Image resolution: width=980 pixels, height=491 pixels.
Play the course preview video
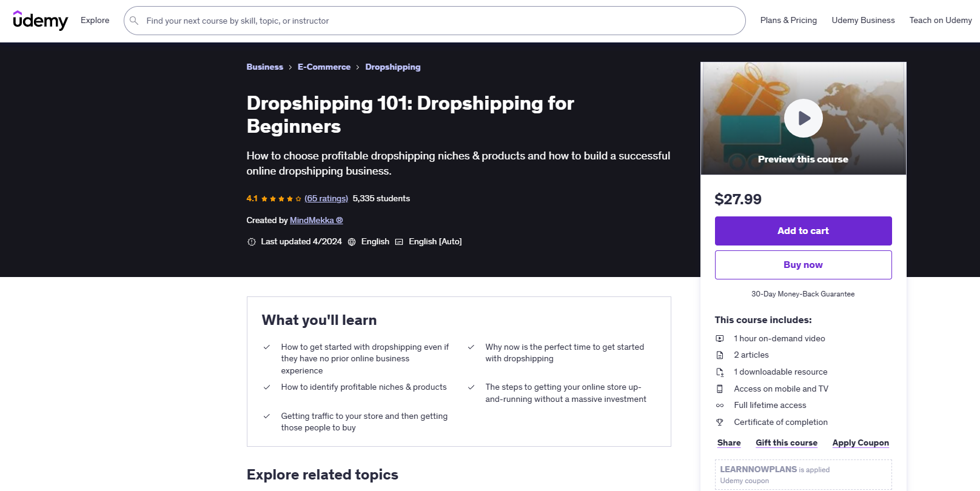click(803, 118)
